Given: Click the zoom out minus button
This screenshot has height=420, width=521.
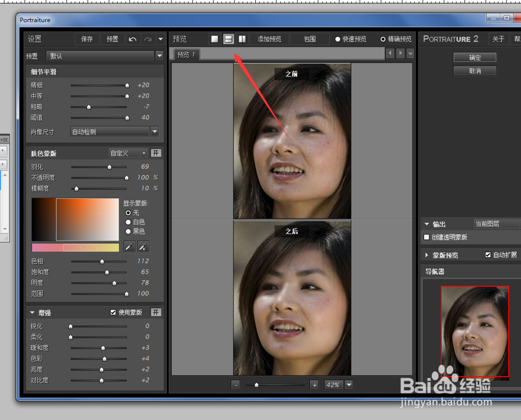Looking at the screenshot, I should point(235,385).
